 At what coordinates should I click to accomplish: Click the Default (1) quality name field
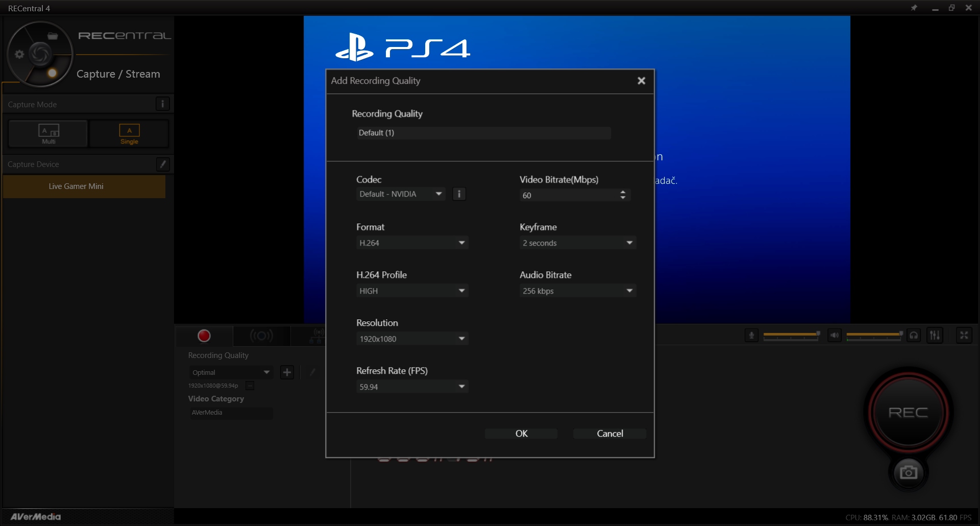point(483,133)
